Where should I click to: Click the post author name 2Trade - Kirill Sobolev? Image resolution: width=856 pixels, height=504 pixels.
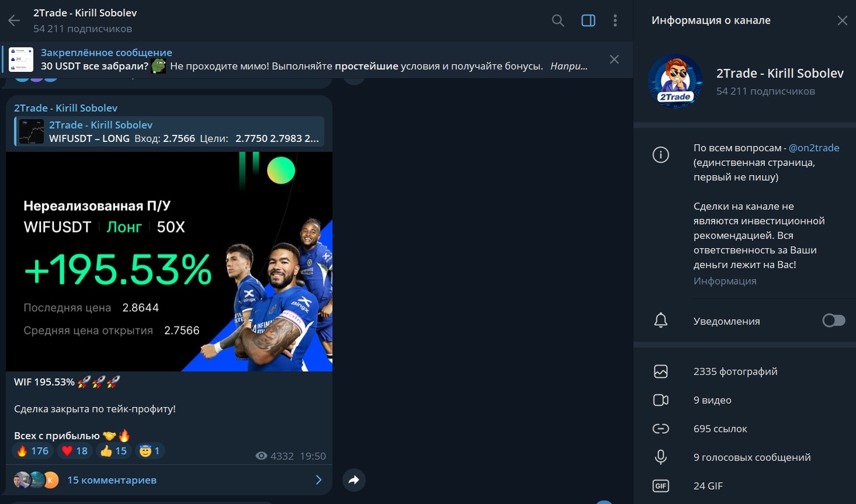click(x=65, y=108)
